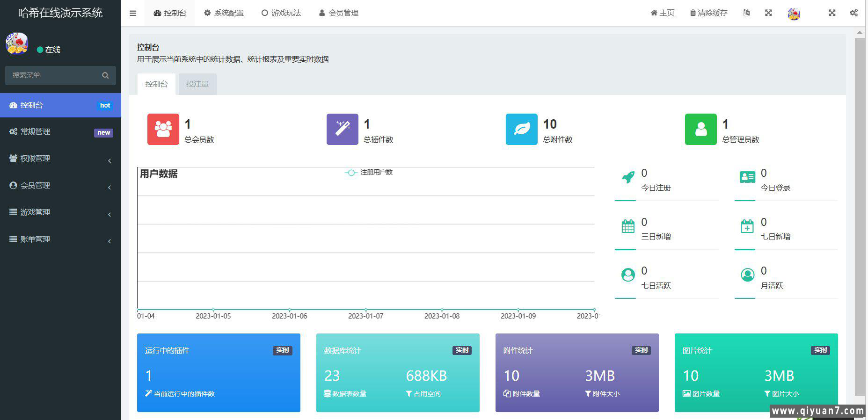Click the purple 总插件数 magic wand icon

coord(342,129)
